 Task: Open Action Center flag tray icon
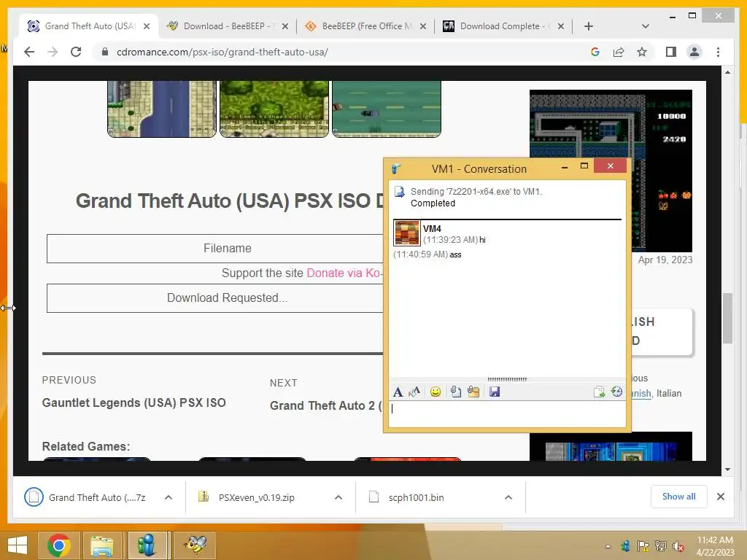(643, 546)
